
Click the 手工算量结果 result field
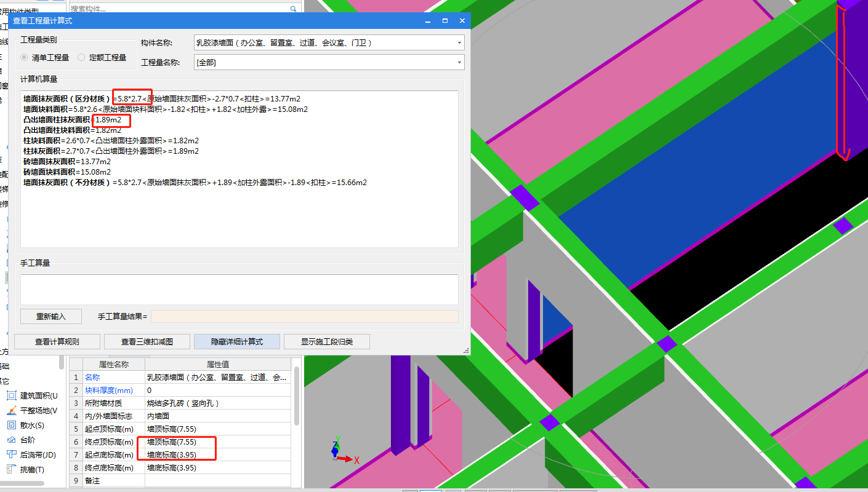pyautogui.click(x=305, y=316)
